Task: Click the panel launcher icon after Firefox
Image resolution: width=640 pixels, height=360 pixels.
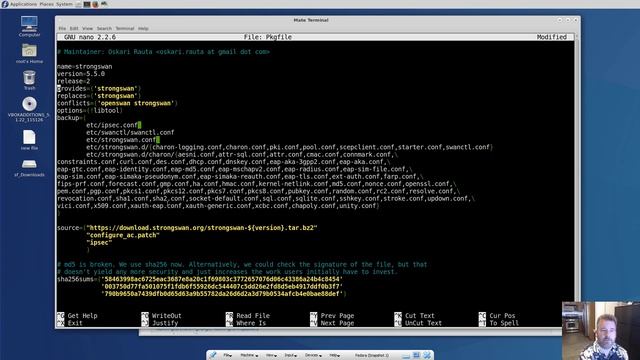Action: pyautogui.click(x=104, y=4)
